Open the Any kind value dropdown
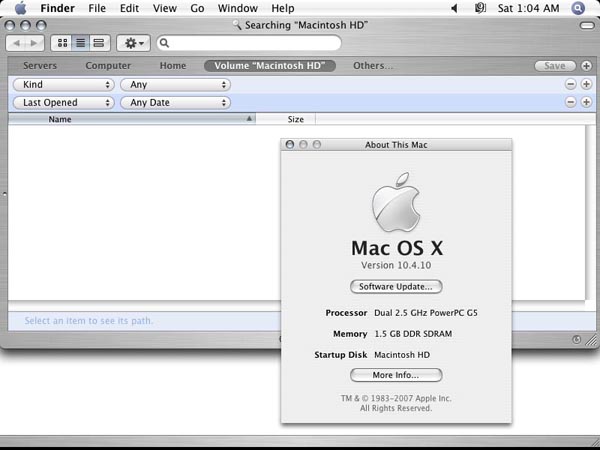Screen dimensions: 600x450 point(176,85)
